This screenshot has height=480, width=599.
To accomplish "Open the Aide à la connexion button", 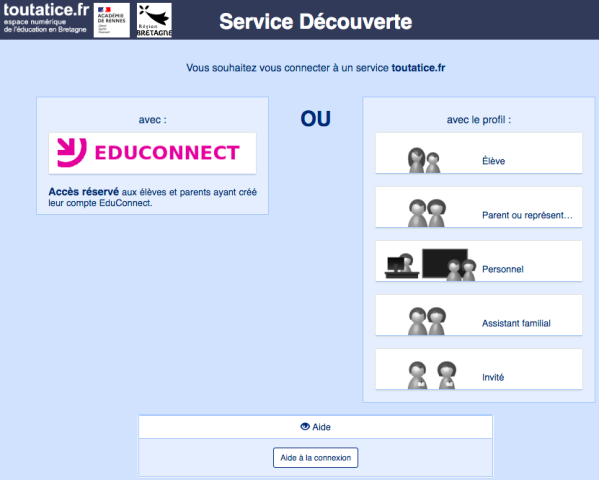I will [316, 457].
